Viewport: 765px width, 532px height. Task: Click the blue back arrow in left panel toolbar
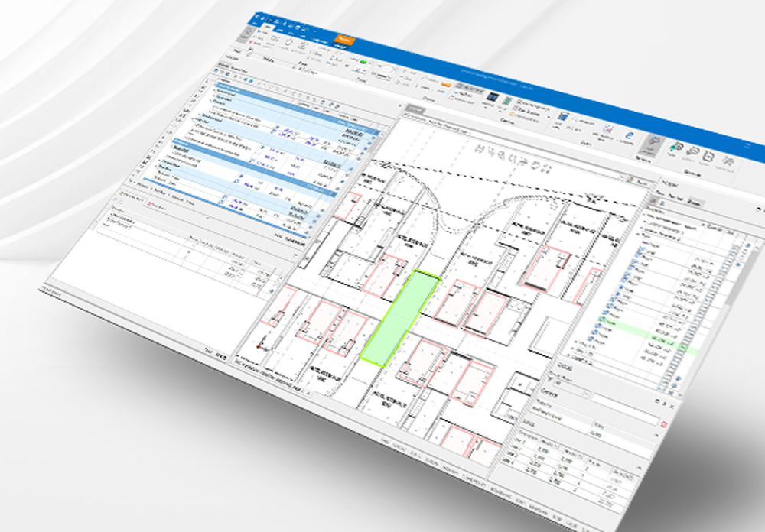246,80
